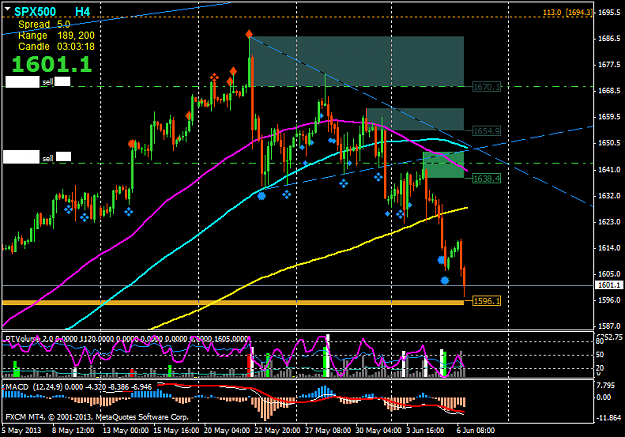The image size is (625, 437).
Task: Select the 1654.9 zone price label
Action: tap(486, 131)
